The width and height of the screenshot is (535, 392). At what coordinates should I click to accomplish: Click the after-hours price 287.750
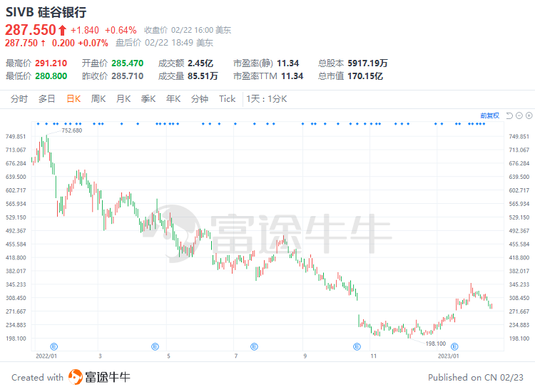pyautogui.click(x=21, y=43)
